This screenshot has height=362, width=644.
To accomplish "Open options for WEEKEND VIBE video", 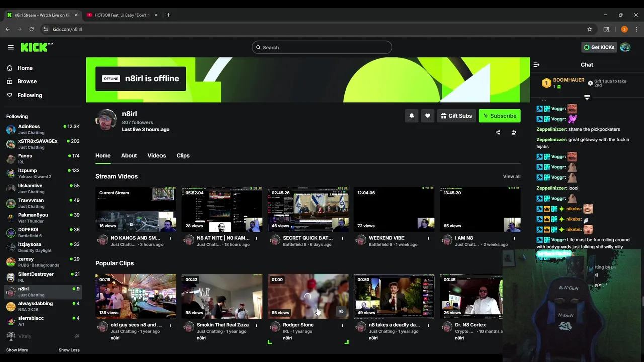I will tap(428, 238).
